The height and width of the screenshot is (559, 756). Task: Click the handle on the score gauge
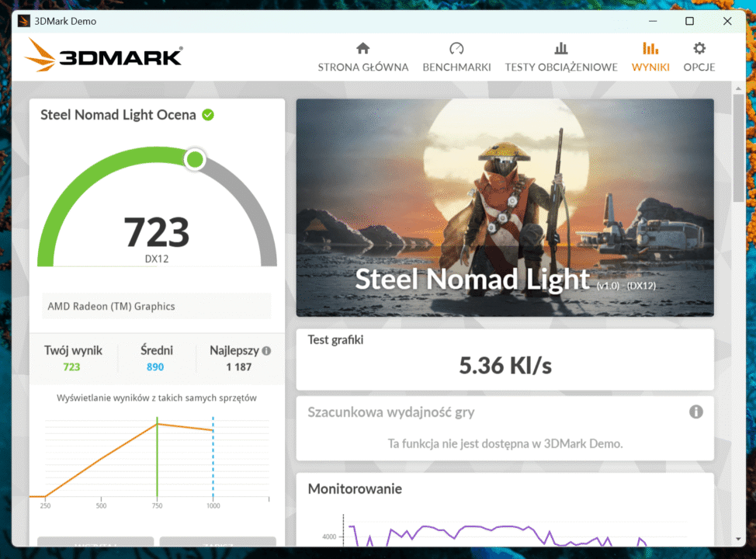(194, 159)
